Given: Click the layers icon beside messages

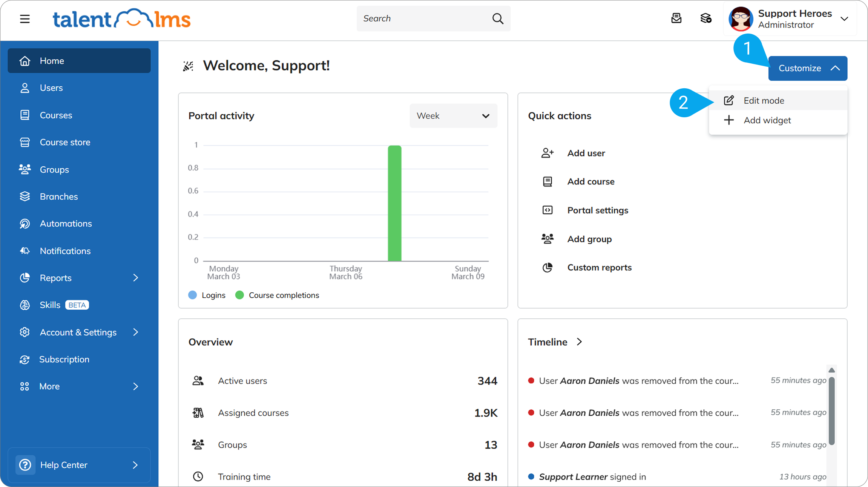Looking at the screenshot, I should click(x=705, y=18).
